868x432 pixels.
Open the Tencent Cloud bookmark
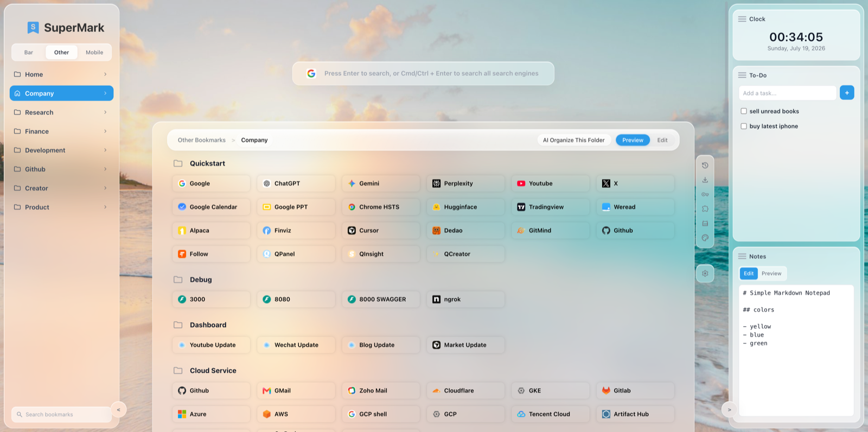coord(551,414)
